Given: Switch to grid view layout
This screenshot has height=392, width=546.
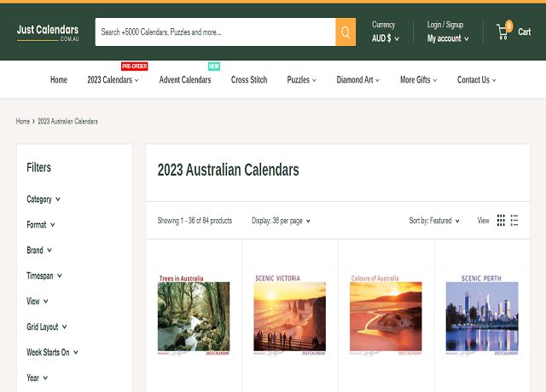Looking at the screenshot, I should (501, 221).
